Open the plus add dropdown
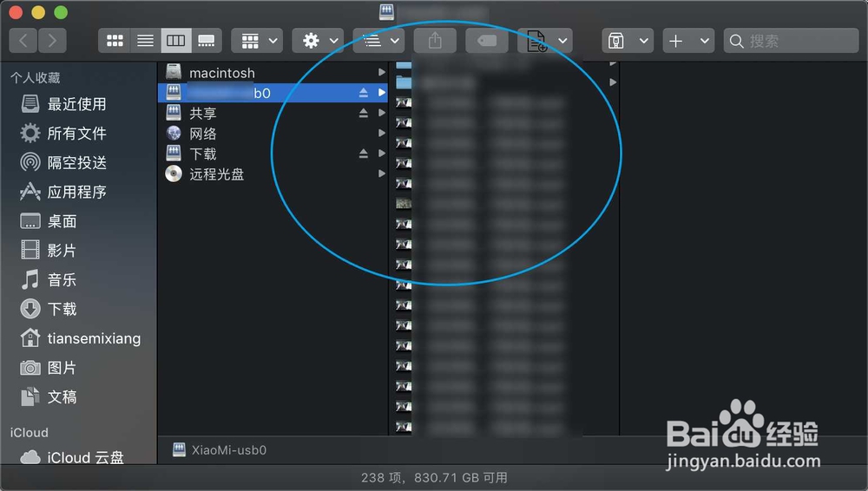The image size is (868, 491). [688, 41]
